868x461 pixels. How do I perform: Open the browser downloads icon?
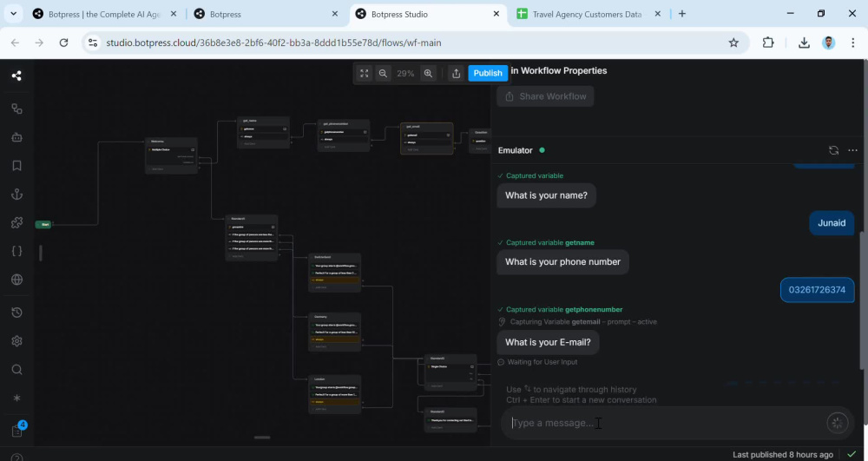pos(804,43)
